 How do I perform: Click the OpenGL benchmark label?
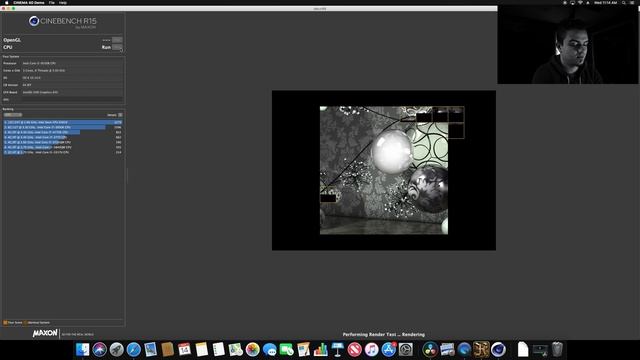[x=12, y=40]
